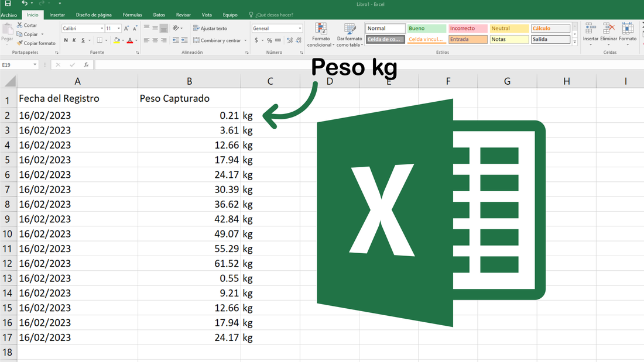Apply the Neutral cell style
This screenshot has height=362, width=644.
click(x=509, y=28)
